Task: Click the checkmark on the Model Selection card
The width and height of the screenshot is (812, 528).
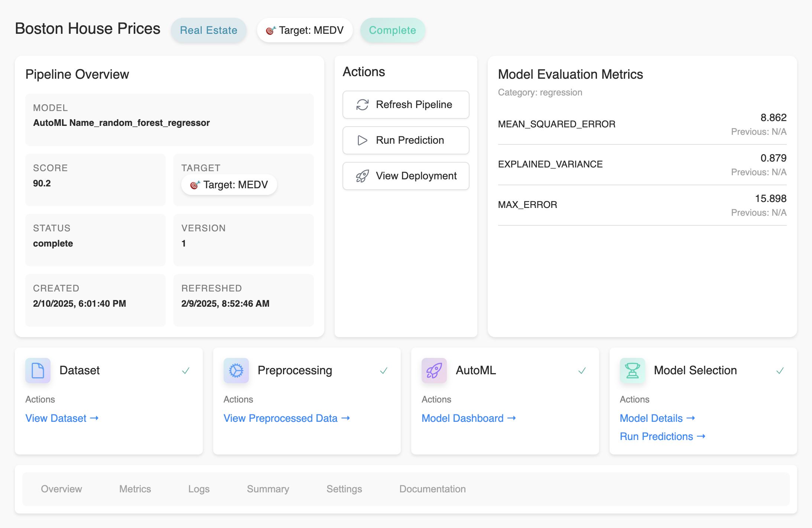Action: click(780, 371)
